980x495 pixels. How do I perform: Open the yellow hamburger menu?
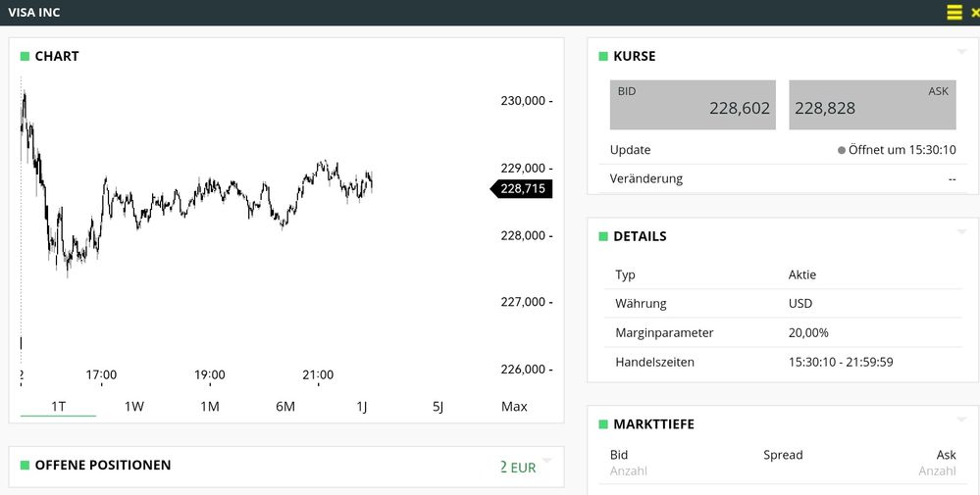pos(954,13)
